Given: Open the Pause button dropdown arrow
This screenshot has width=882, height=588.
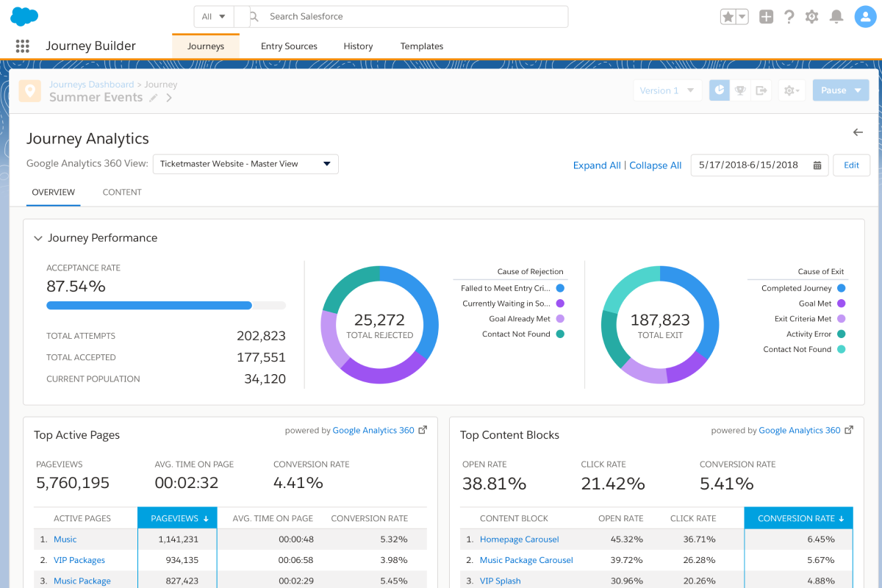Looking at the screenshot, I should click(858, 90).
